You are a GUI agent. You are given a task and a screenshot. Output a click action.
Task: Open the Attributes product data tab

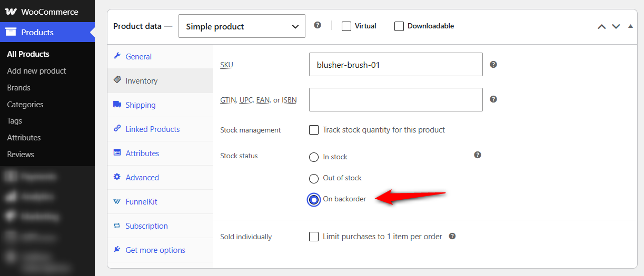160,154
